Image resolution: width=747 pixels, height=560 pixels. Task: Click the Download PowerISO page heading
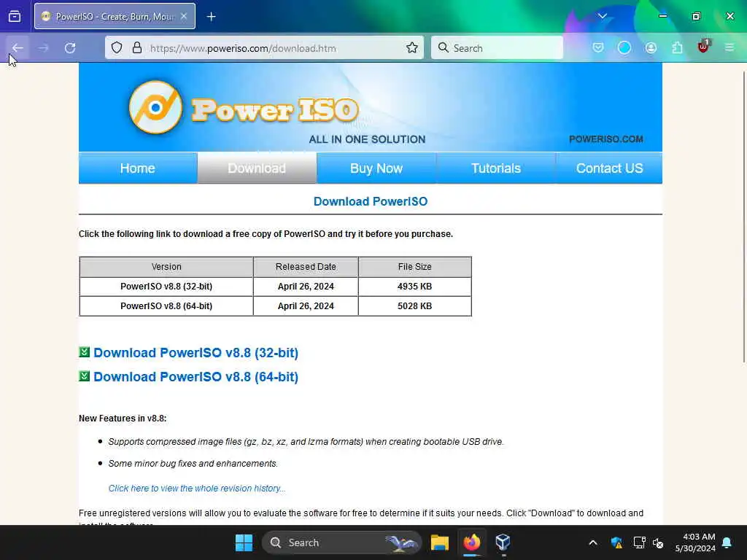coord(371,201)
